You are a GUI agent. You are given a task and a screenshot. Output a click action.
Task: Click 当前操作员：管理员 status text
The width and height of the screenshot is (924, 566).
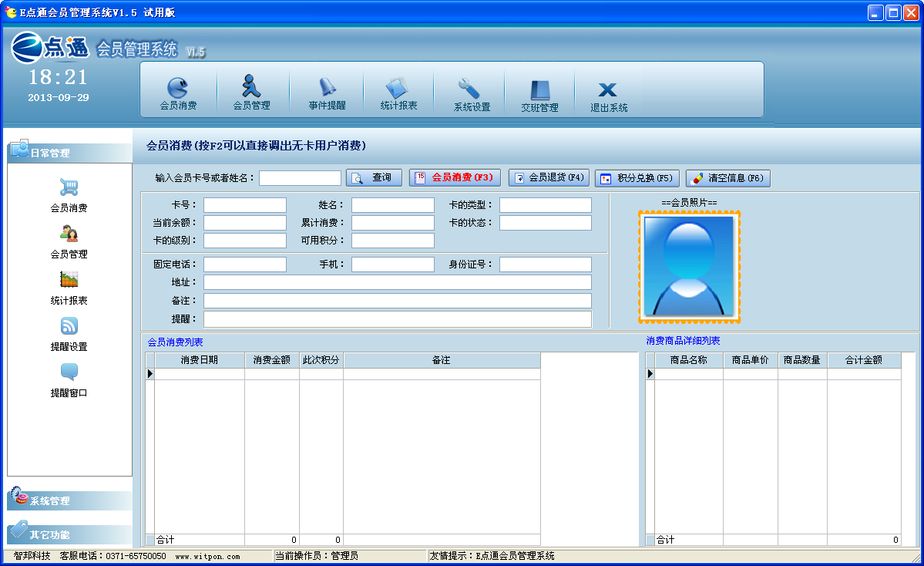[x=317, y=556]
